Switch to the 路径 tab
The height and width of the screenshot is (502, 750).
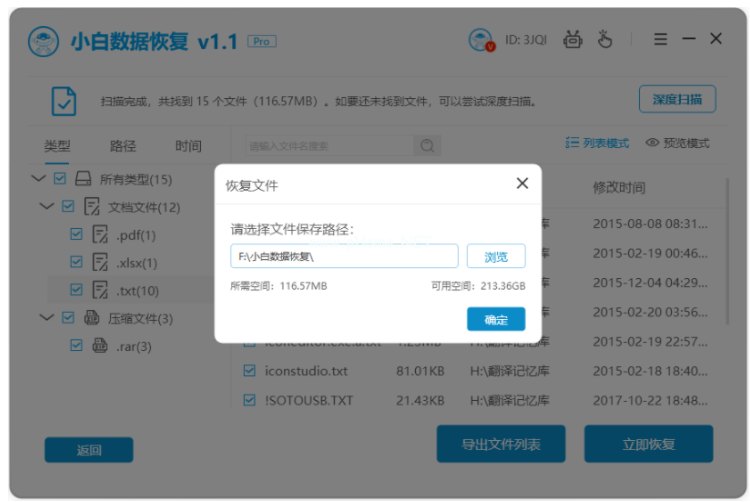pos(123,146)
